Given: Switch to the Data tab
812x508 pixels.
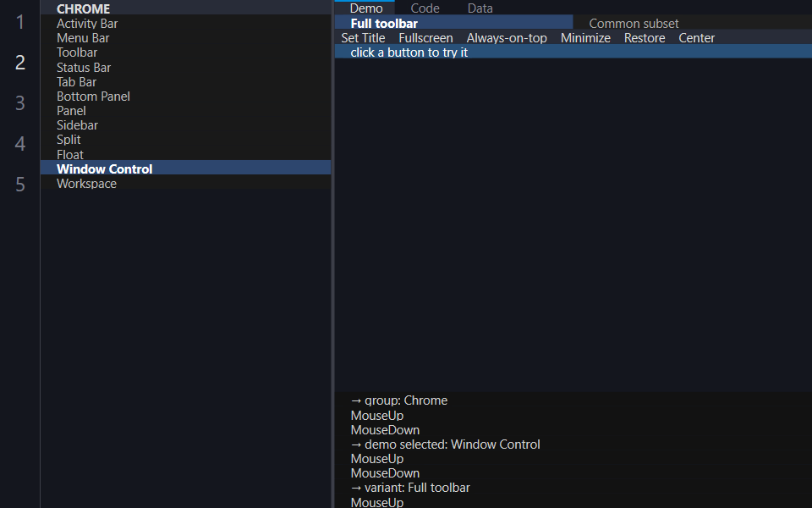Looking at the screenshot, I should tap(480, 8).
